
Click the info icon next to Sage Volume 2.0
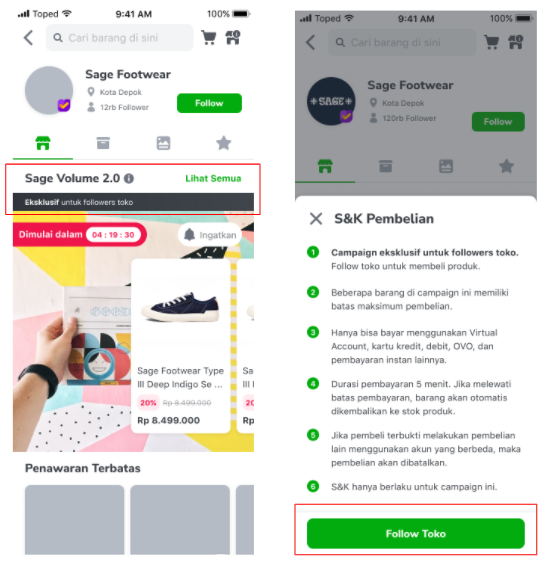point(129,178)
